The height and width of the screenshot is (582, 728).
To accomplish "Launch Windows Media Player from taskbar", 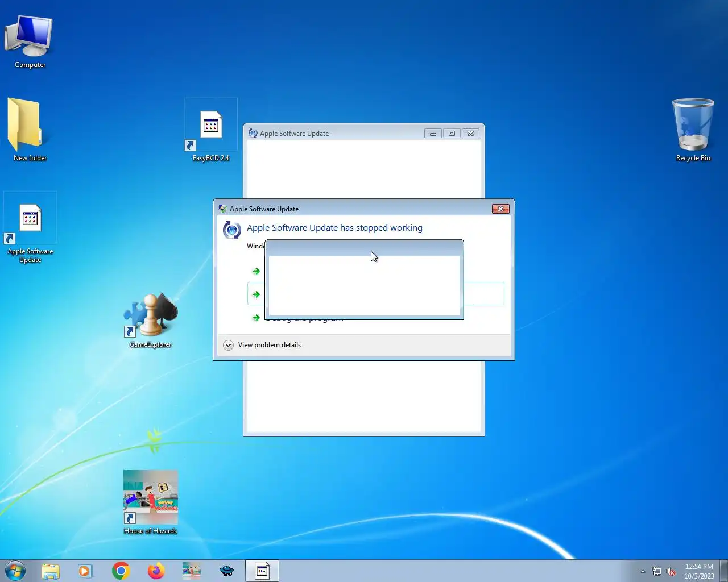I will [x=85, y=571].
